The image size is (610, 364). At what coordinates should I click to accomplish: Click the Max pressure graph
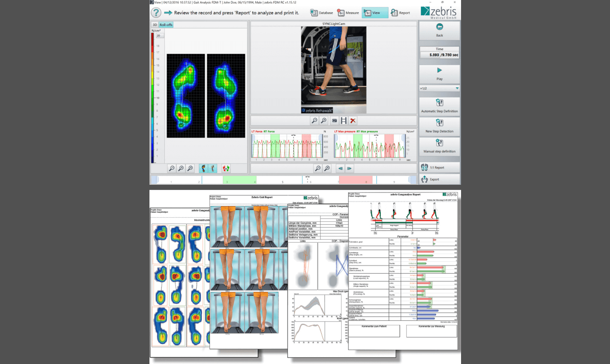(370, 146)
